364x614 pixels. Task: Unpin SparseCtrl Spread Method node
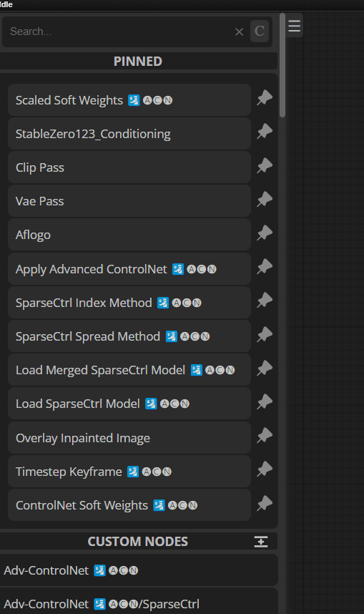click(265, 334)
